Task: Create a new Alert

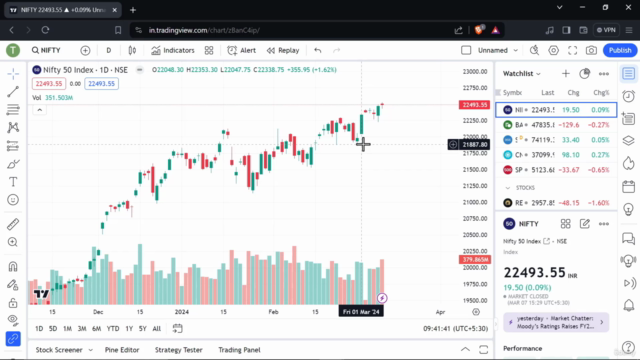Action: pos(242,50)
